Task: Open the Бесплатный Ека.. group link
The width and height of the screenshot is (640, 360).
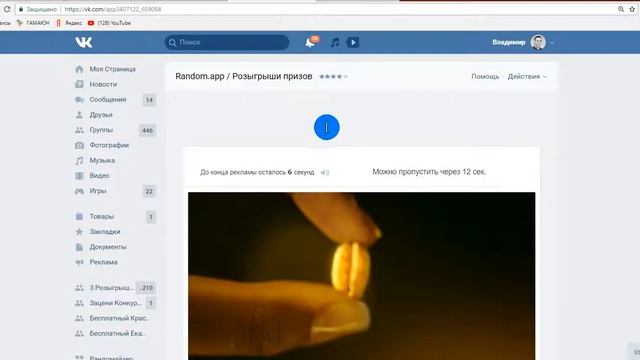Action: tap(118, 333)
